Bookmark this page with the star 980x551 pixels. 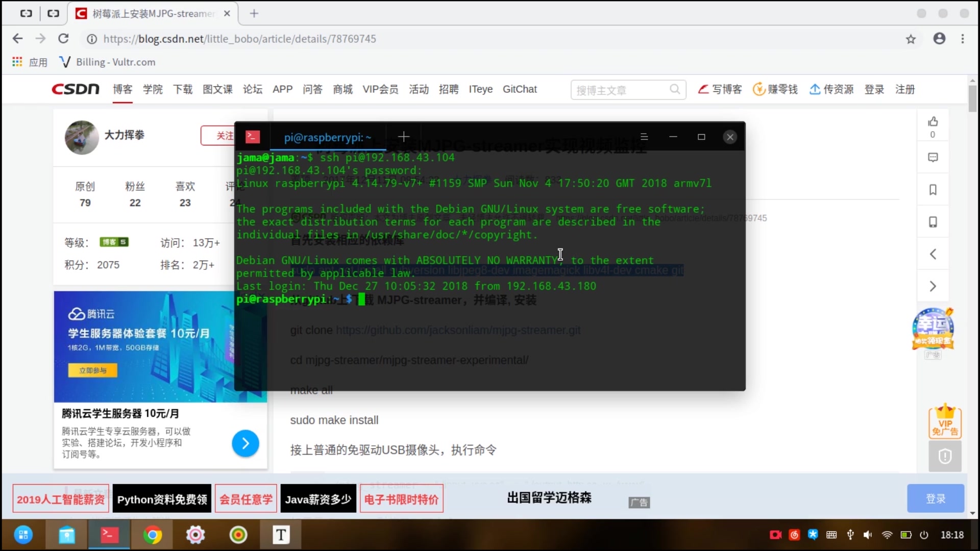(x=911, y=39)
